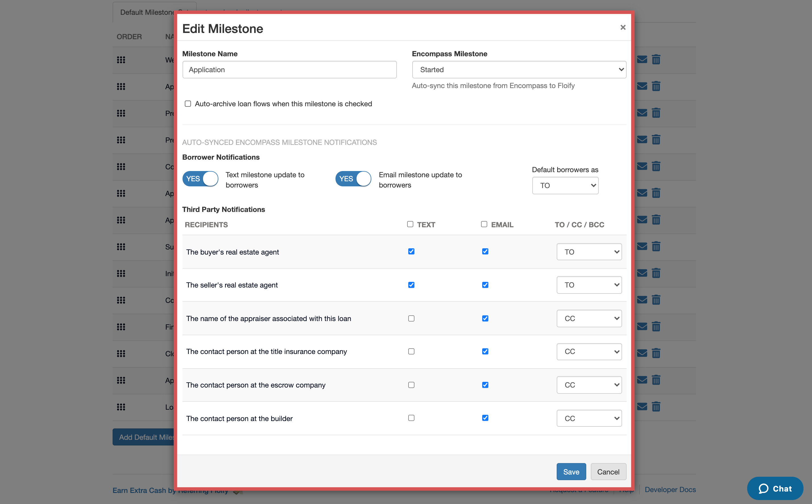Viewport: 812px width, 504px height.
Task: Enable text for the appraiser recipient
Action: coord(411,318)
